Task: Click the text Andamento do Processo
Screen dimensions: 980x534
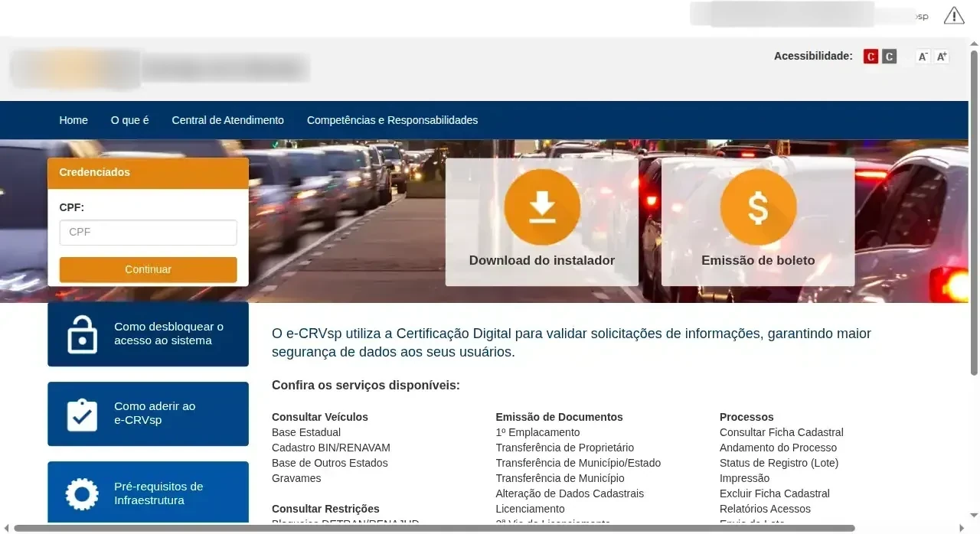Action: pyautogui.click(x=779, y=448)
